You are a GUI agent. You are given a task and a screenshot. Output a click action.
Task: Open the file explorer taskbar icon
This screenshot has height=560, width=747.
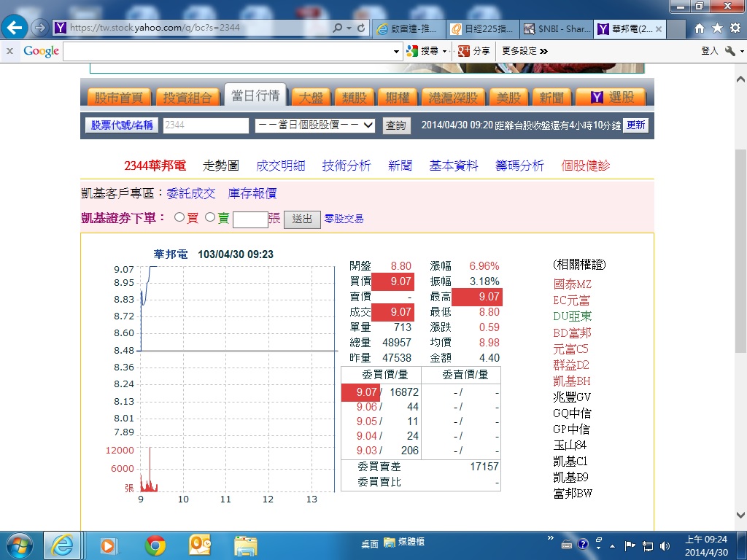pyautogui.click(x=245, y=545)
